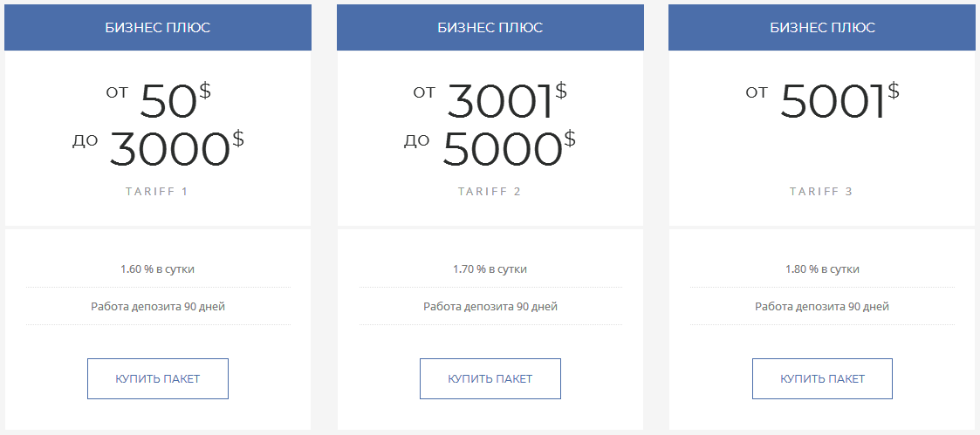This screenshot has height=435, width=980.
Task: Select the БИЗНЕС ПЛЮС header of Tariff 1
Action: [x=157, y=28]
